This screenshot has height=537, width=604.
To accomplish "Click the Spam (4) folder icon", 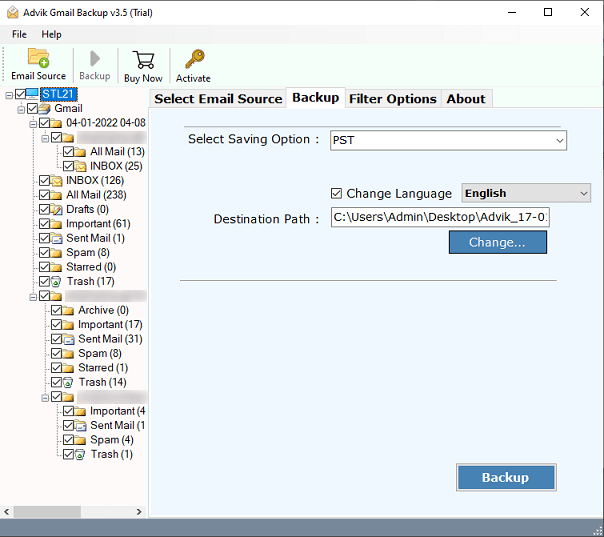I will [x=80, y=440].
